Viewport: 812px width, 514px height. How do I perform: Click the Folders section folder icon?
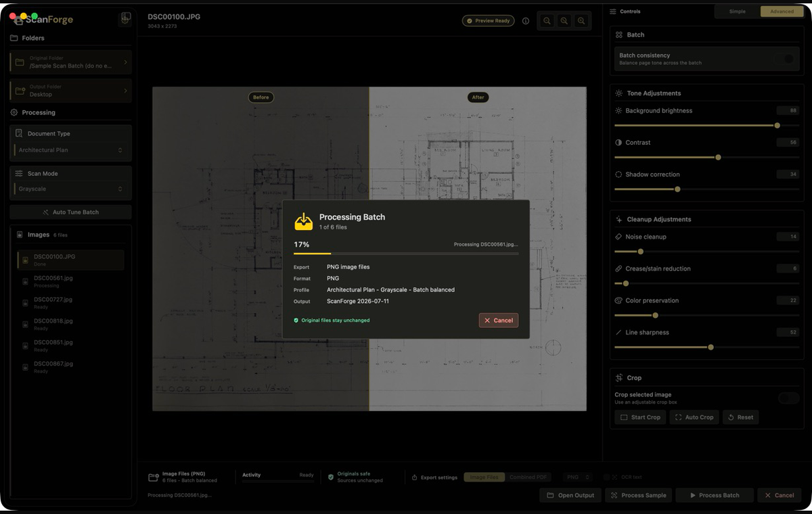click(x=14, y=38)
